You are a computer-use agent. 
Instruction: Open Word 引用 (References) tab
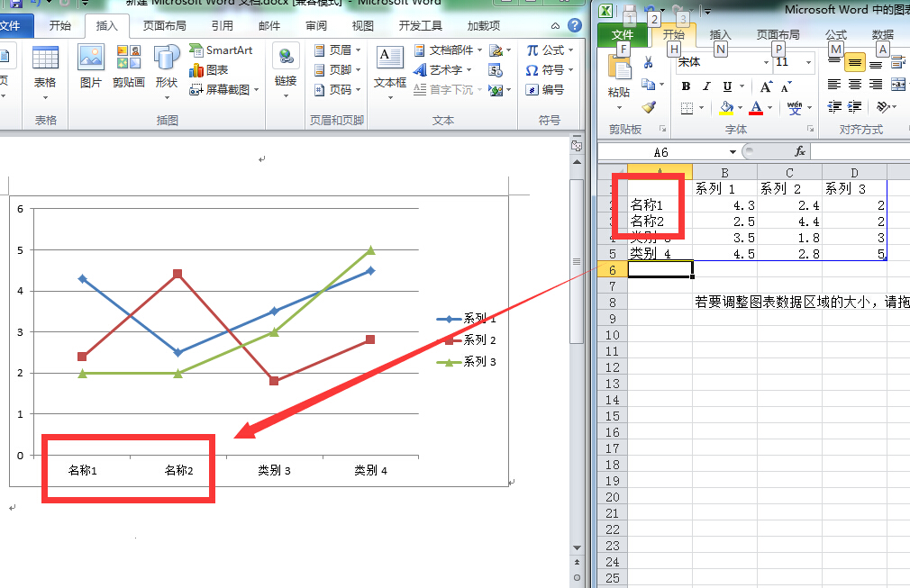222,25
